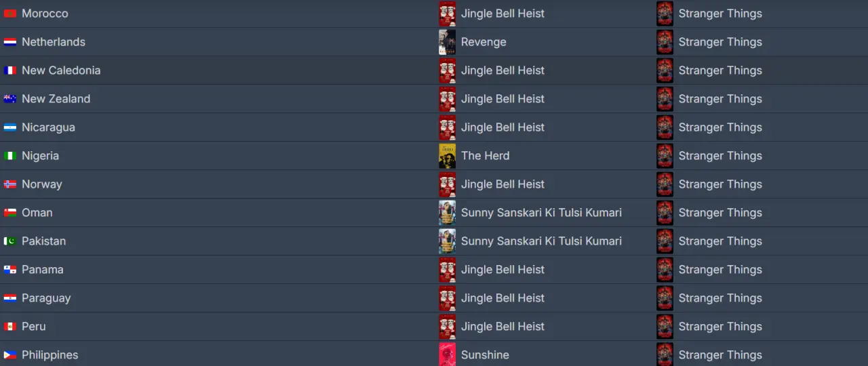Click the Norway flag icon
The width and height of the screenshot is (868, 366).
click(10, 184)
